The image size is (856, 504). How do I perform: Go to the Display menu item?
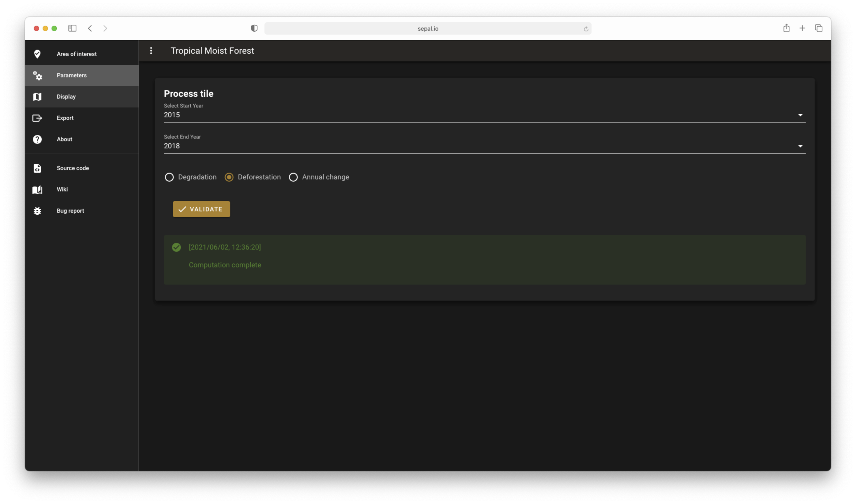[66, 97]
